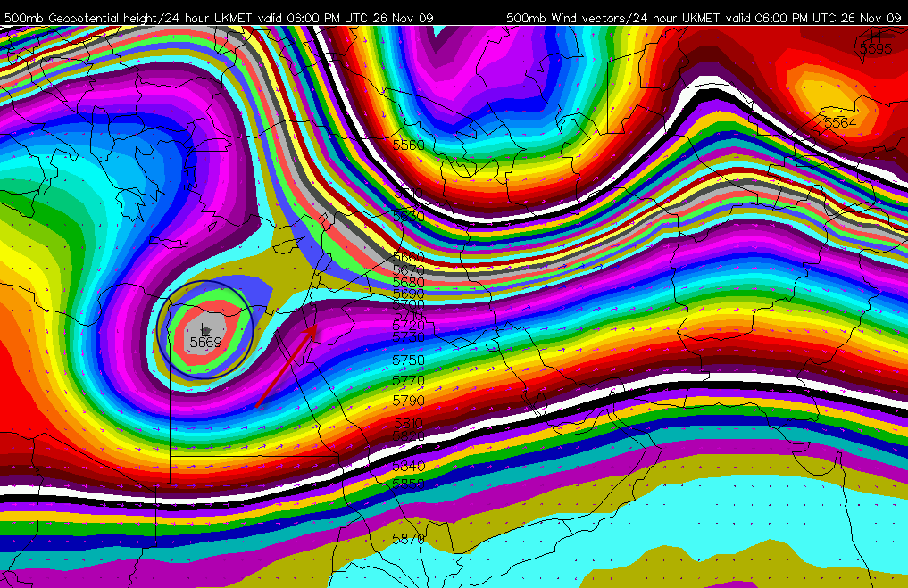The width and height of the screenshot is (908, 588).
Task: Select the 5870 contour label
Action: click(408, 539)
